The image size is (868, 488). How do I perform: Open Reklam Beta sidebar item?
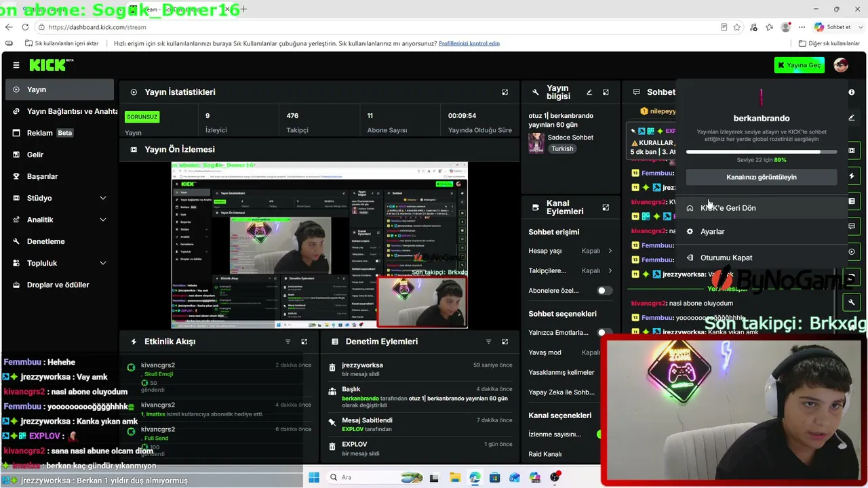tap(60, 133)
